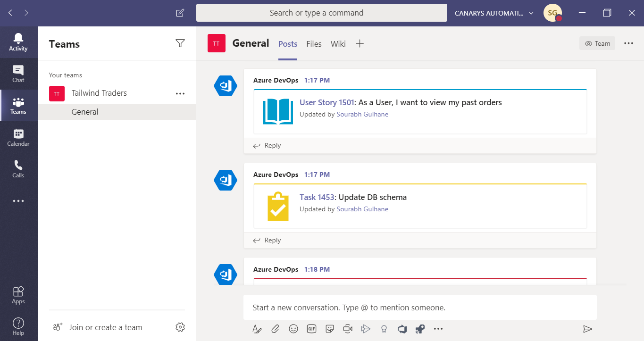The width and height of the screenshot is (644, 341).
Task: Open manage teams settings gear
Action: [x=180, y=327]
